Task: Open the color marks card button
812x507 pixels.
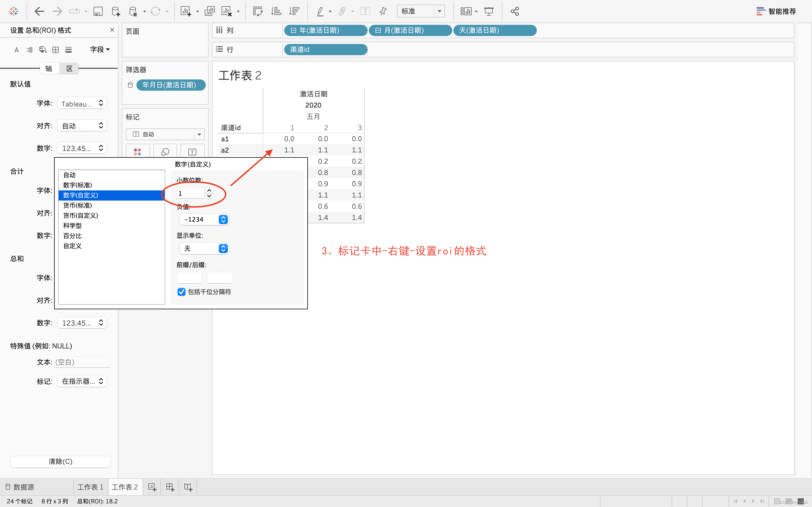Action: 138,152
